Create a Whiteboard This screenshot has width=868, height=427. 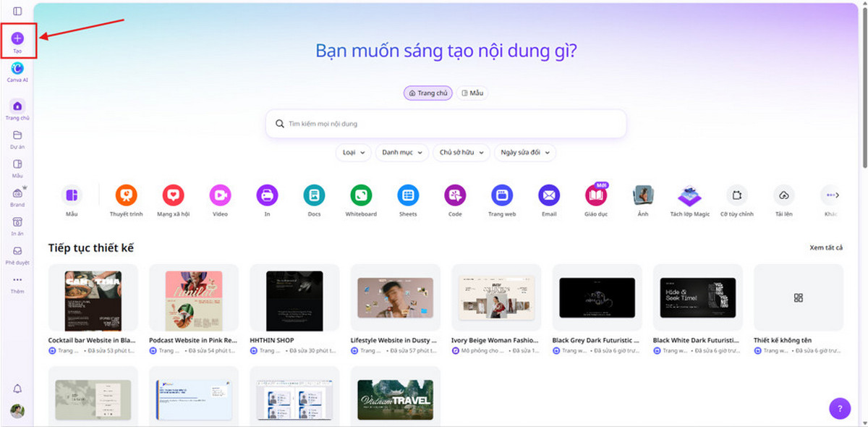pyautogui.click(x=361, y=195)
